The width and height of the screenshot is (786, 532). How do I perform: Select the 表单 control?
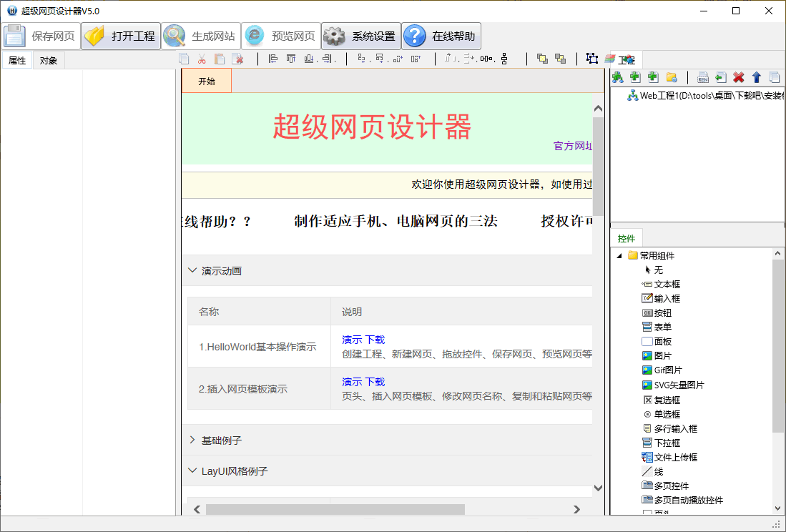click(x=657, y=327)
